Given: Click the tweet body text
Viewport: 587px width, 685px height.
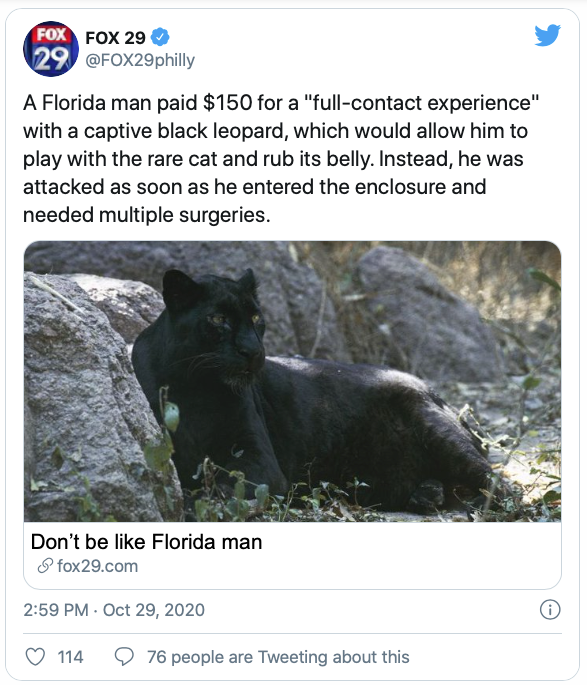Looking at the screenshot, I should tap(281, 159).
